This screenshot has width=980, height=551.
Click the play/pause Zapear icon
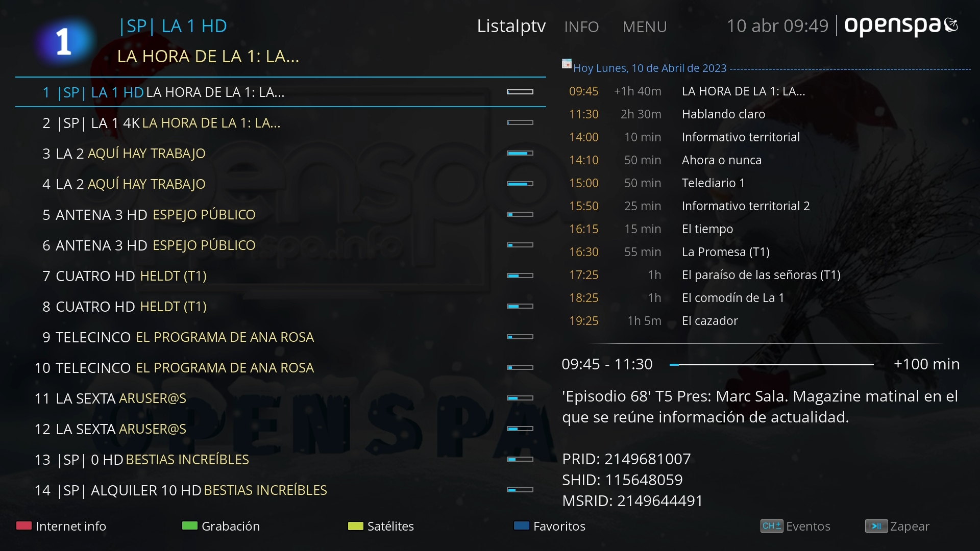pyautogui.click(x=876, y=526)
